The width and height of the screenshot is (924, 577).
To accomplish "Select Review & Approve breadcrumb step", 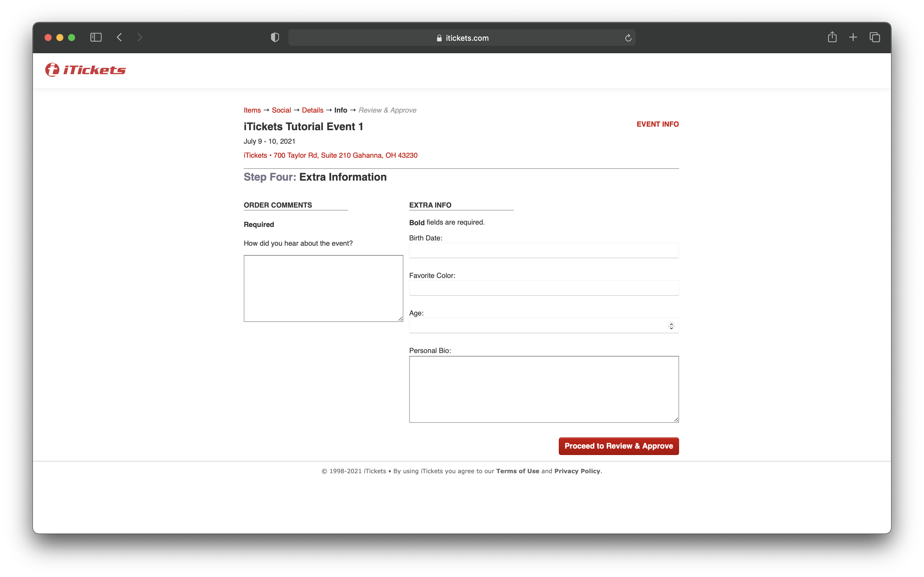I will 387,110.
